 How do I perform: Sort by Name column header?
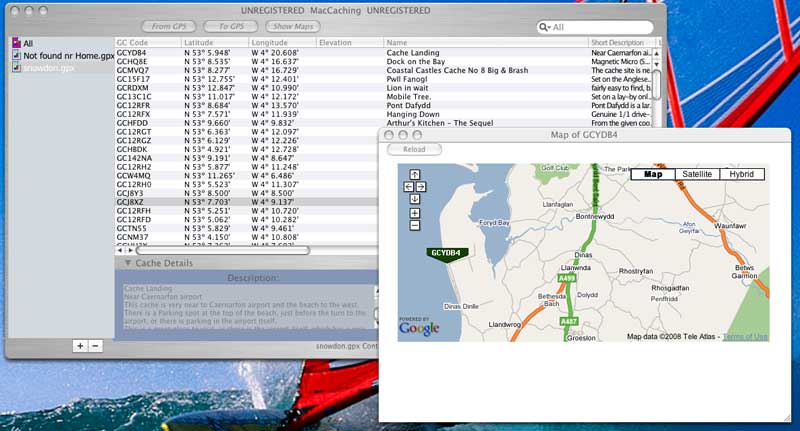tap(486, 43)
